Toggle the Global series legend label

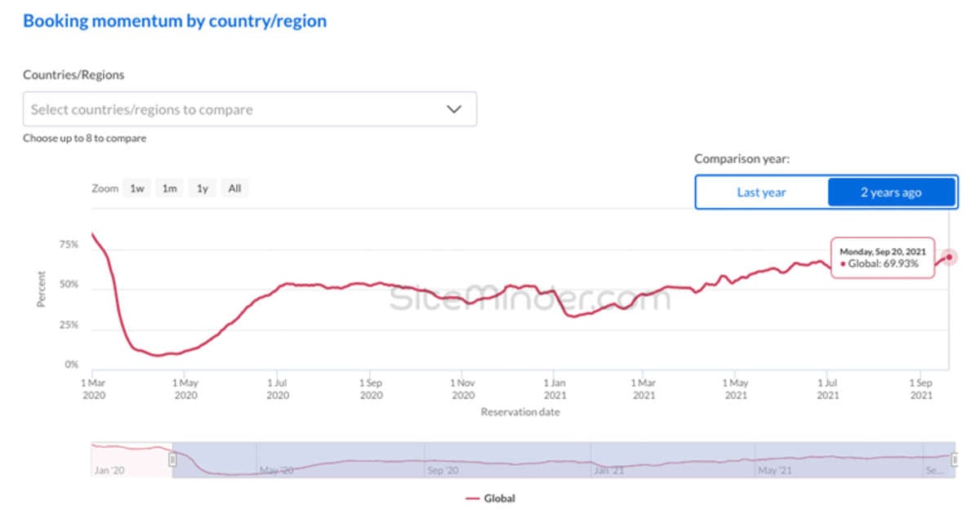(499, 498)
